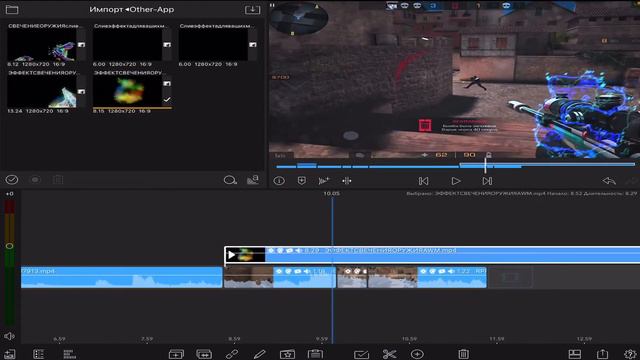The width and height of the screenshot is (640, 360).
Task: Open the track headers list icon
Action: (39, 354)
